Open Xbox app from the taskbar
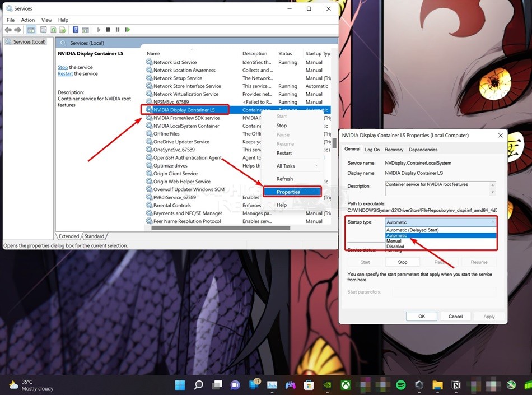The image size is (532, 395). (x=346, y=385)
